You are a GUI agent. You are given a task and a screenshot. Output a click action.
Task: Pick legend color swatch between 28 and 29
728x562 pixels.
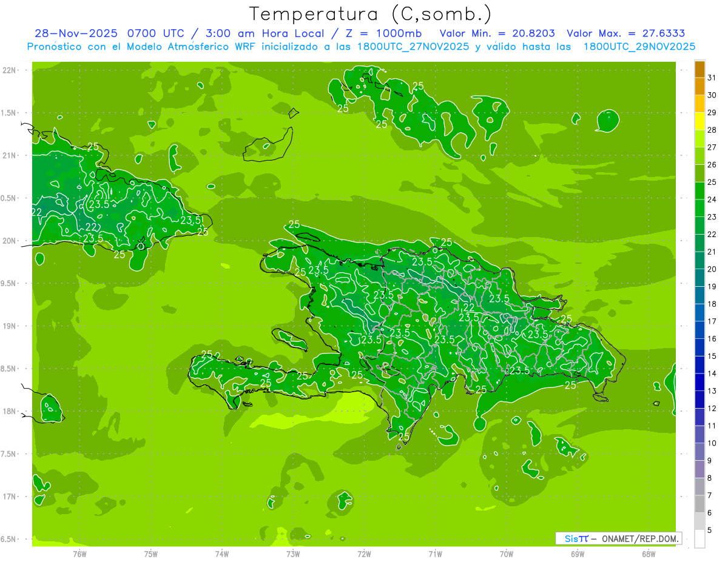pyautogui.click(x=699, y=121)
